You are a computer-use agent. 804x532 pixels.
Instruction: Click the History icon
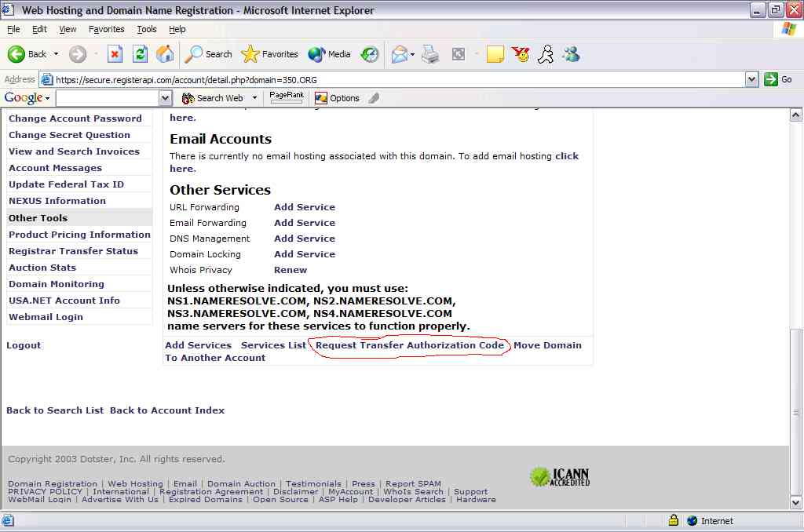point(369,54)
